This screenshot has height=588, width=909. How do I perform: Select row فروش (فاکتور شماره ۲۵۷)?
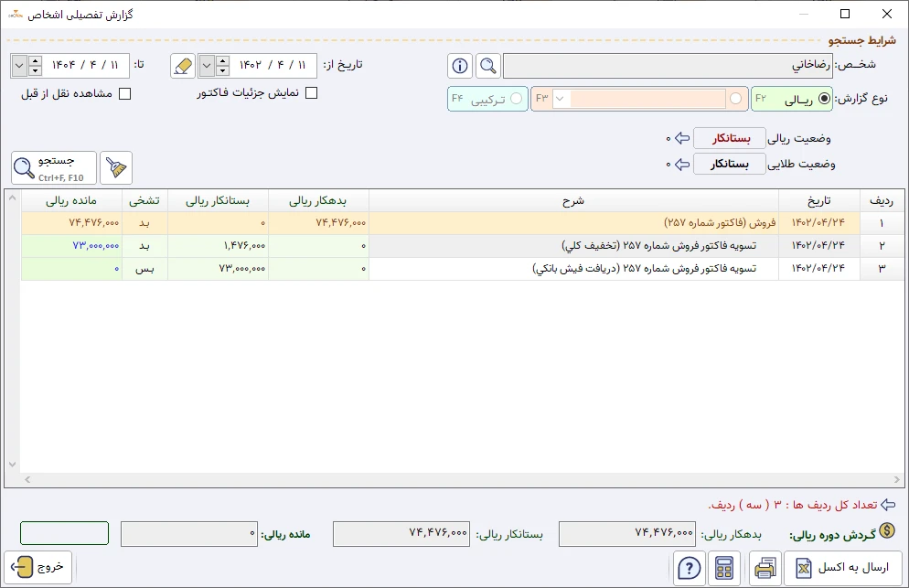(x=463, y=223)
